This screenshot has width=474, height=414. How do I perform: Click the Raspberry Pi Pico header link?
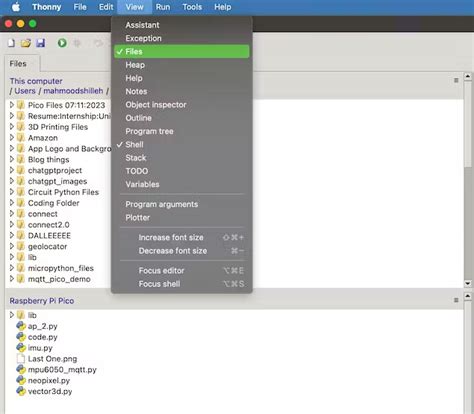[42, 301]
